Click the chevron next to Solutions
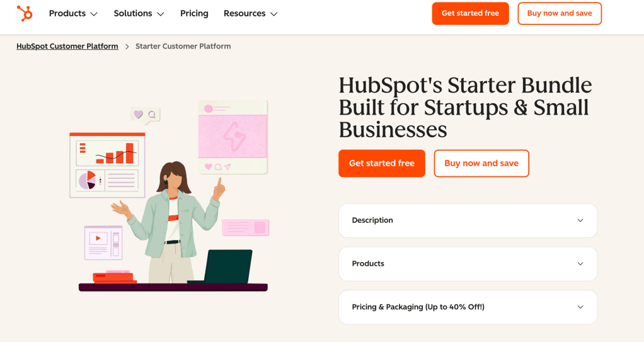644x342 pixels. (160, 14)
